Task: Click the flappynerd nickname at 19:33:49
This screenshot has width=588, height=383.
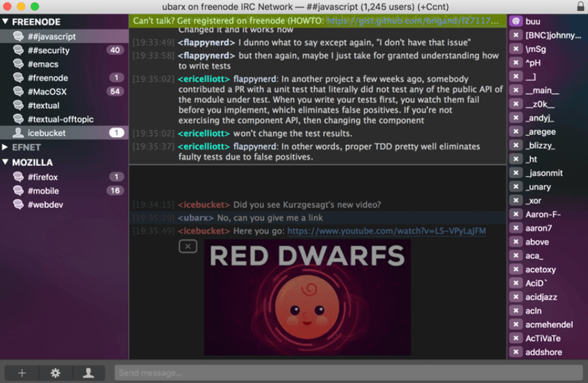Action: (x=206, y=43)
